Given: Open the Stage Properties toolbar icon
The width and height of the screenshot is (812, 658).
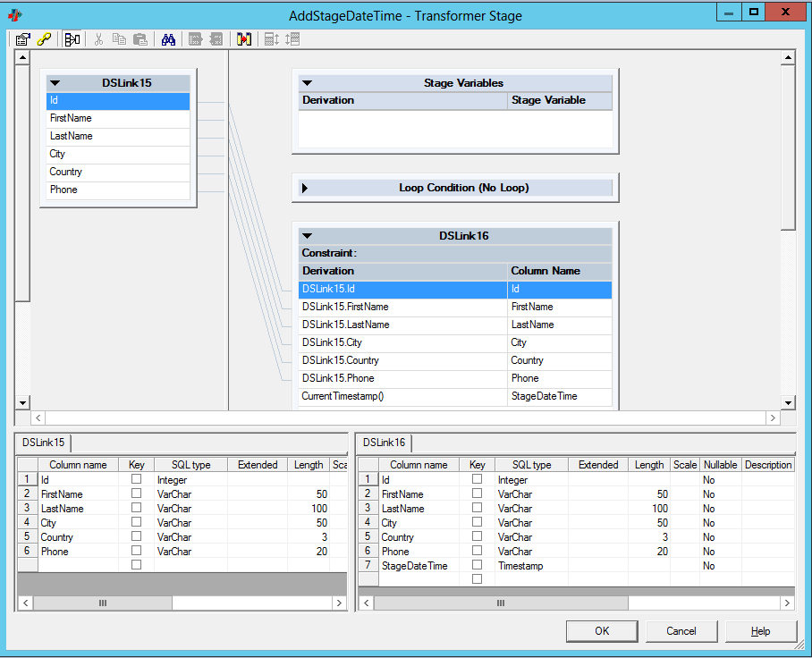Looking at the screenshot, I should [x=22, y=39].
